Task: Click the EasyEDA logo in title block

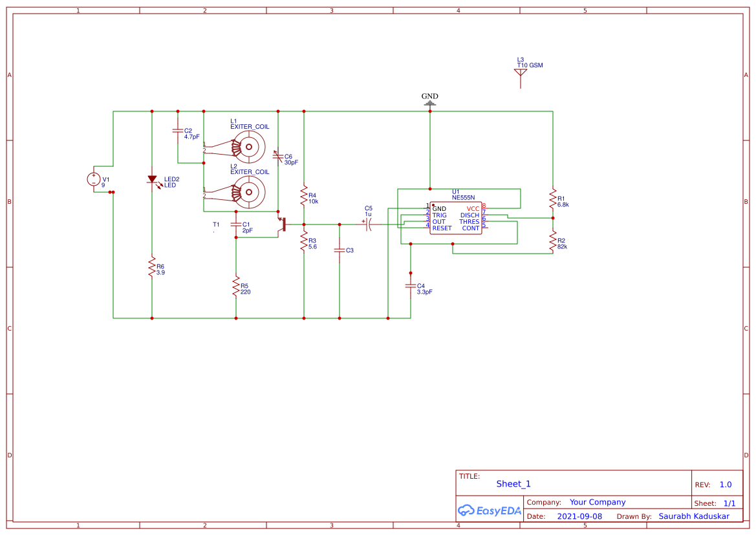Action: point(490,510)
